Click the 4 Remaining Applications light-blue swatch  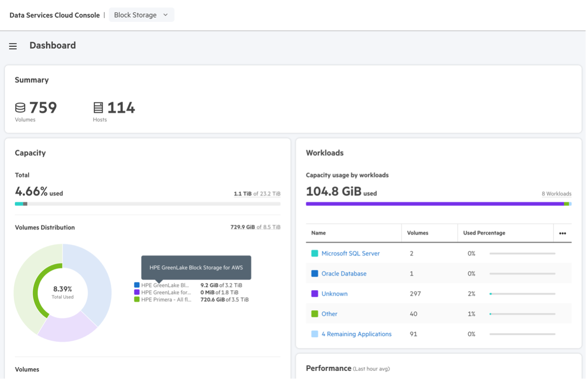coord(315,334)
